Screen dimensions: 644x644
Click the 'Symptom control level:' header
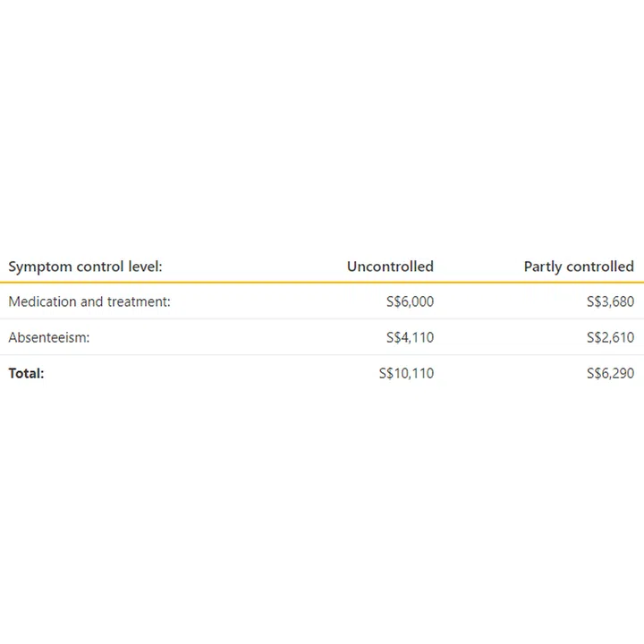(85, 267)
